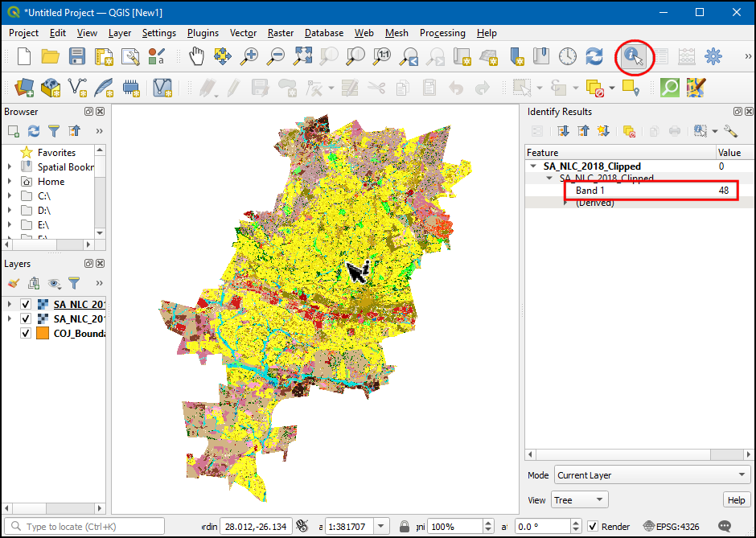Image resolution: width=756 pixels, height=538 pixels.
Task: Select the Identify Features tool
Action: (634, 56)
